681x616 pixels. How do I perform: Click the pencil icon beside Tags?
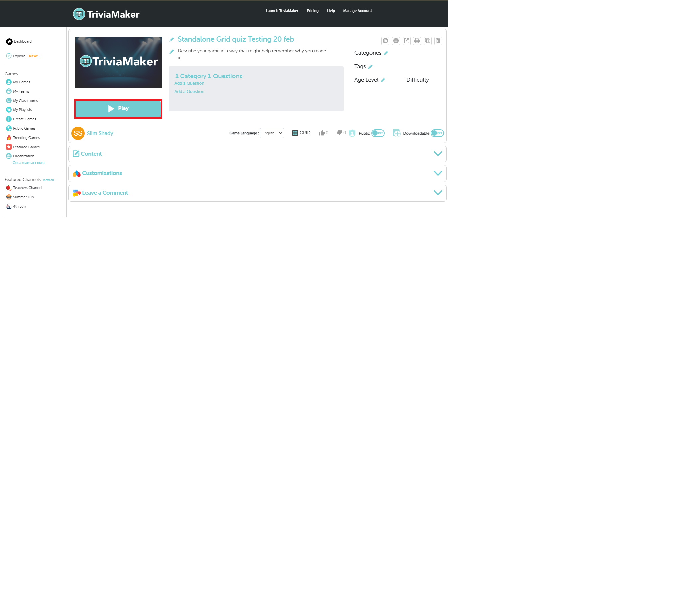pyautogui.click(x=370, y=67)
